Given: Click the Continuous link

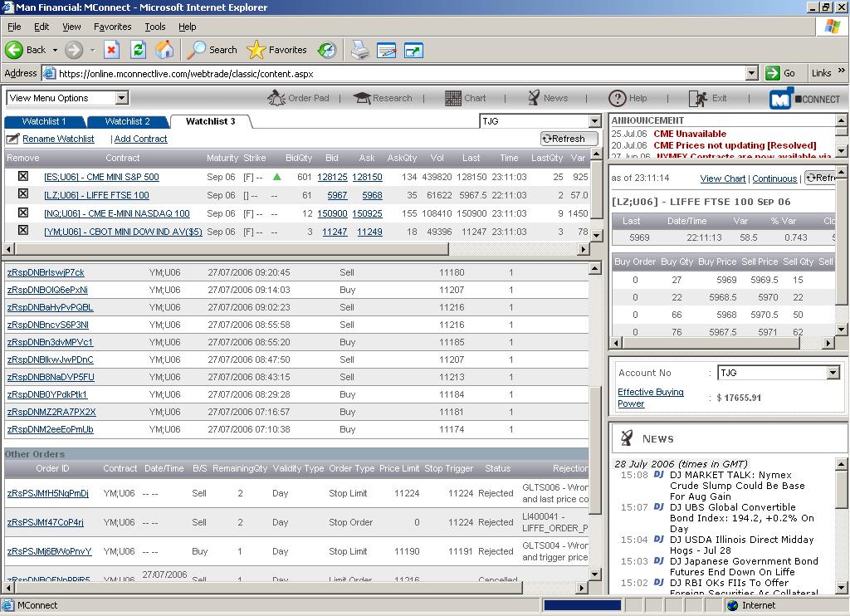Looking at the screenshot, I should (x=774, y=178).
